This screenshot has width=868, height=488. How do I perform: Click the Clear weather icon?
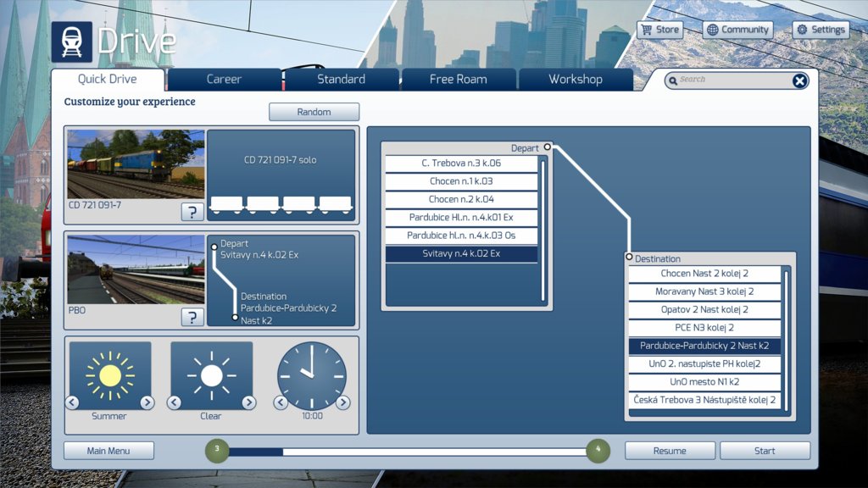[211, 375]
